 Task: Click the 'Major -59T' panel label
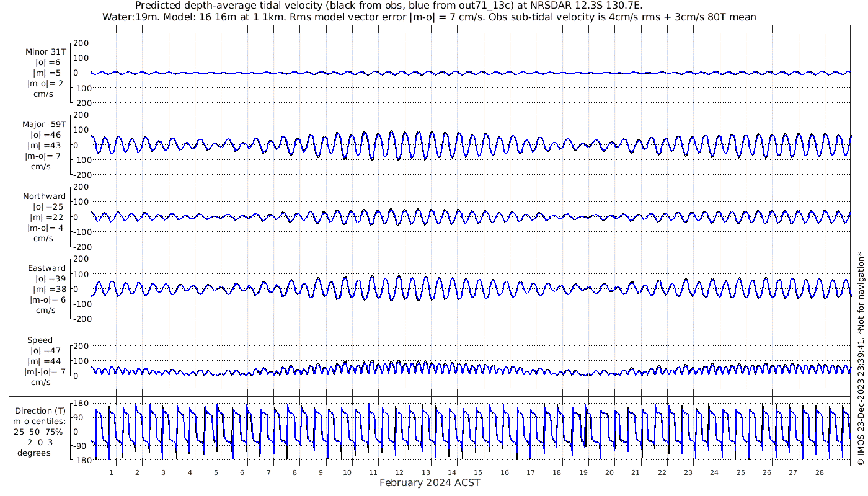pyautogui.click(x=45, y=124)
